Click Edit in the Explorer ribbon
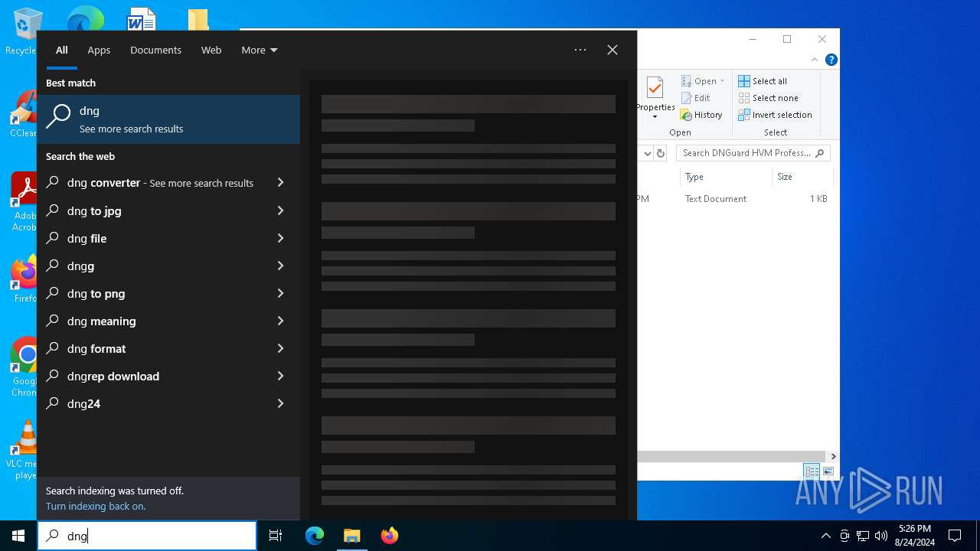This screenshot has width=980, height=551. 696,98
